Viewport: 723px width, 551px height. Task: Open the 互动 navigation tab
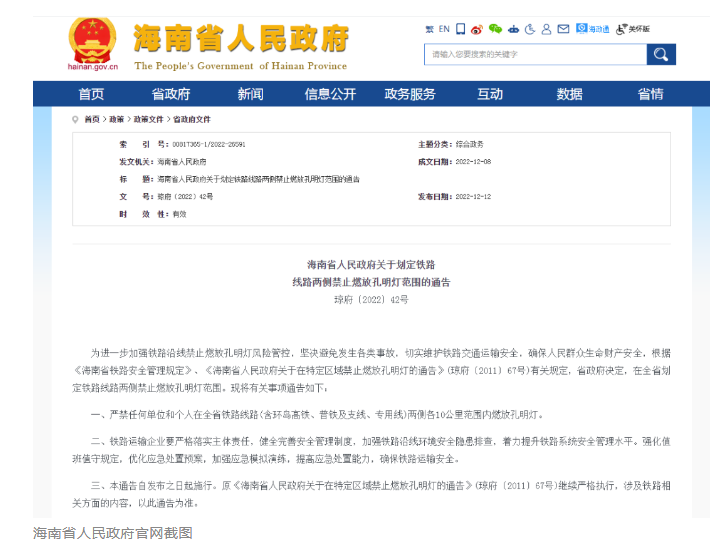490,94
